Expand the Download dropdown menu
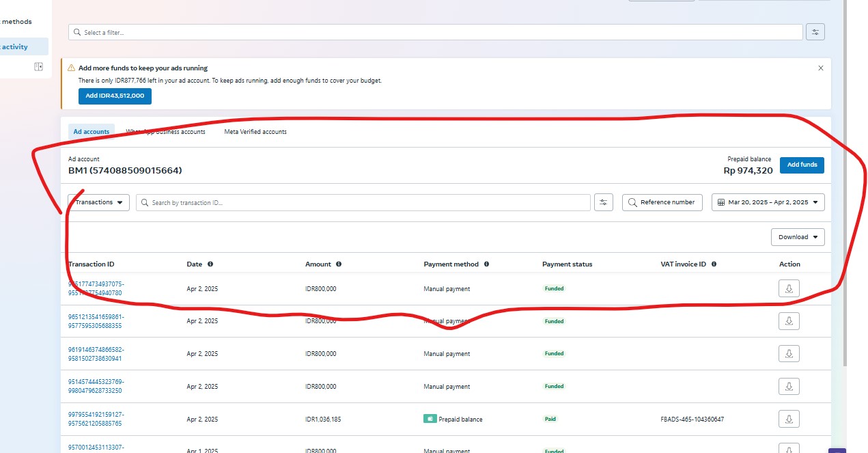 (797, 237)
